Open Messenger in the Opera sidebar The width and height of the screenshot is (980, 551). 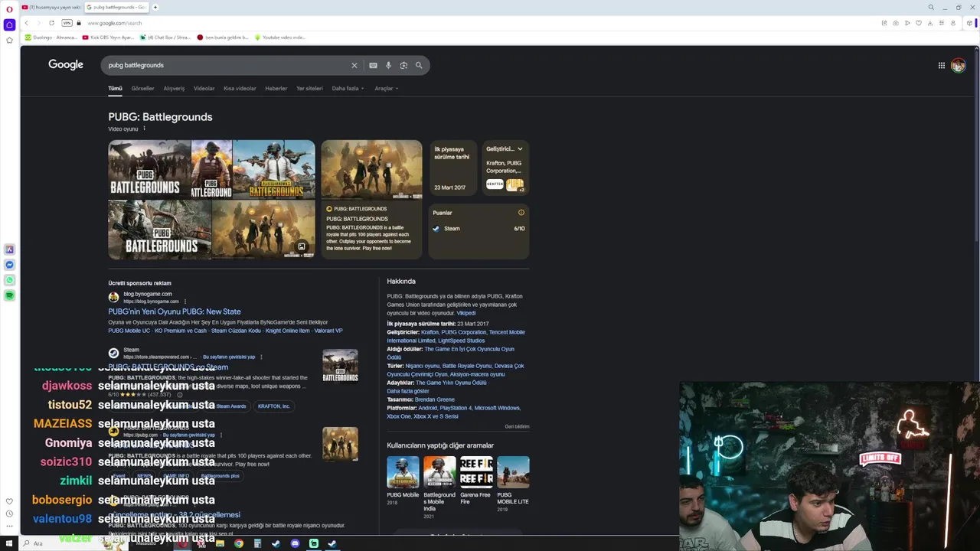pos(9,265)
